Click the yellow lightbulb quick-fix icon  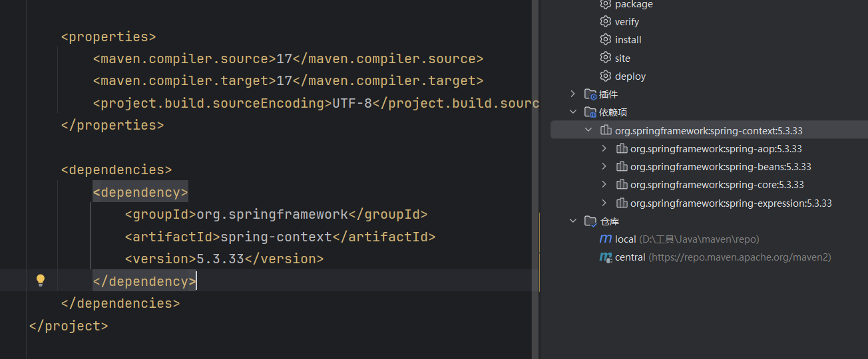[x=40, y=280]
